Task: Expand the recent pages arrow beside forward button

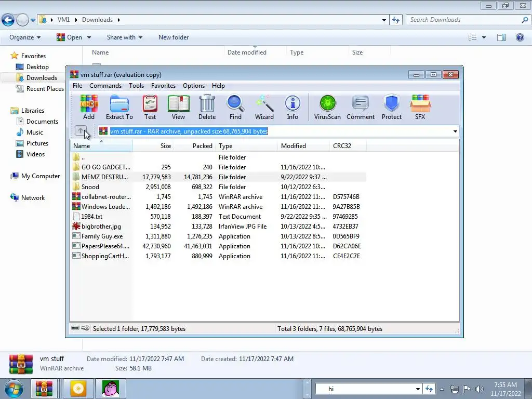Action: point(33,20)
